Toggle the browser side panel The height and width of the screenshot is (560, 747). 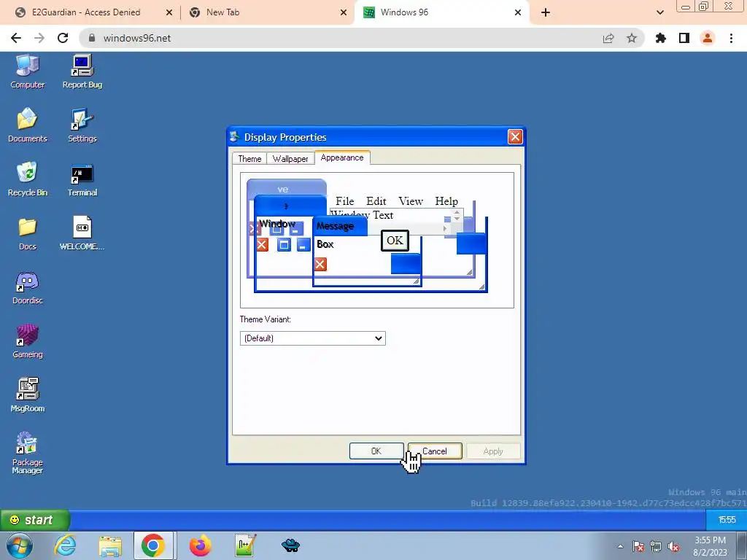[x=684, y=38]
